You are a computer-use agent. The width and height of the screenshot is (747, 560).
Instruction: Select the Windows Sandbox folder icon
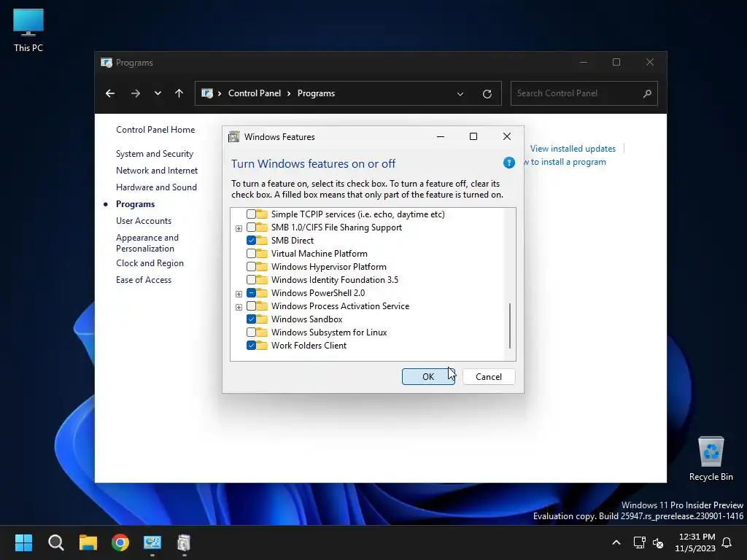tap(262, 319)
